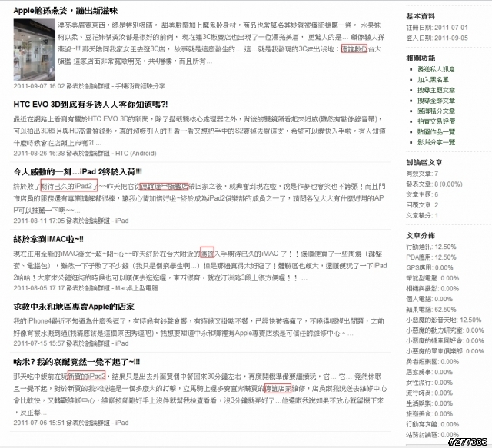Select the 居家房事: 0.00% distribution entry
The image size is (492, 448).
[x=429, y=372]
